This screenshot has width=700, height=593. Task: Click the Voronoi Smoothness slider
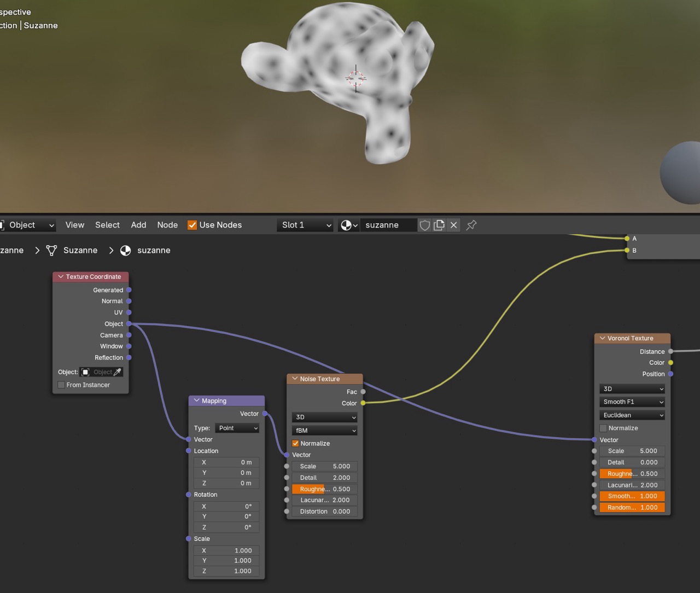(x=632, y=496)
